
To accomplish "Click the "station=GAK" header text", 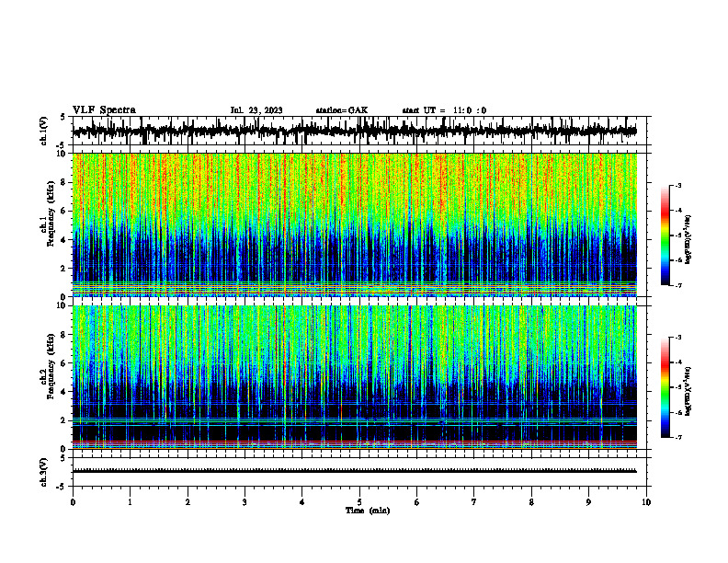I will click(342, 110).
